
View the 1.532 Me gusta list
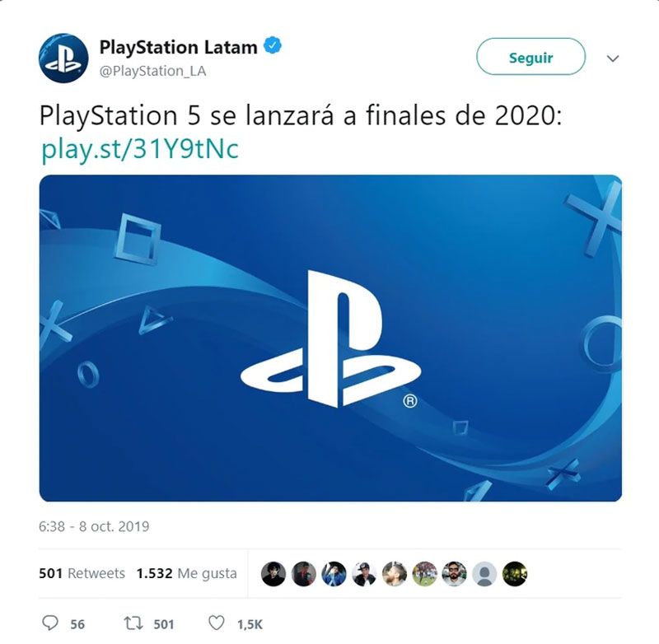point(187,573)
